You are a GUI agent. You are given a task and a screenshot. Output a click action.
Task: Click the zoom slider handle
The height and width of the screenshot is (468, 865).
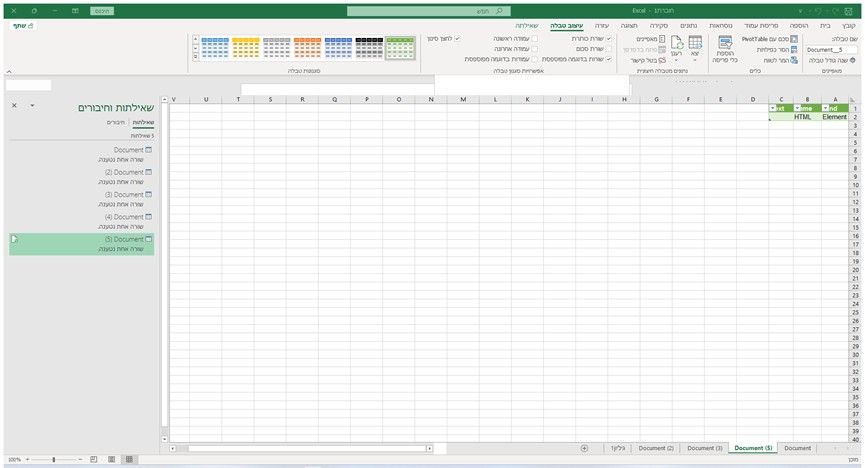pos(54,459)
